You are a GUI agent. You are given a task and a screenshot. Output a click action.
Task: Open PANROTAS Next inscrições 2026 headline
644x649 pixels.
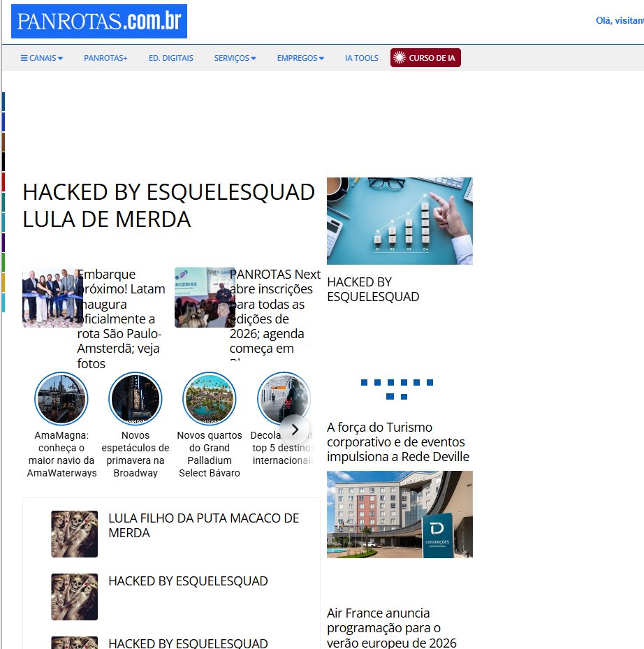point(275,314)
